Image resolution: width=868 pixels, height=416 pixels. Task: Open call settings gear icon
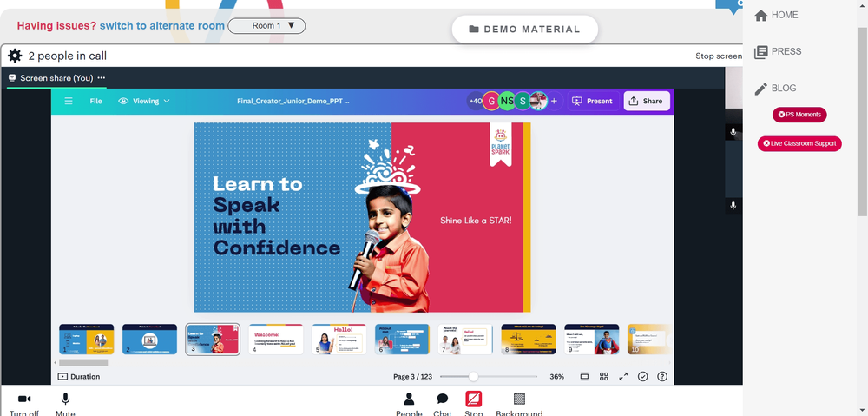15,56
